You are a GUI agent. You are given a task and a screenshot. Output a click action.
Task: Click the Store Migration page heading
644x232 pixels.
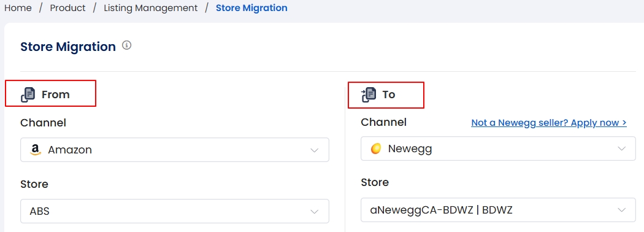(x=68, y=47)
